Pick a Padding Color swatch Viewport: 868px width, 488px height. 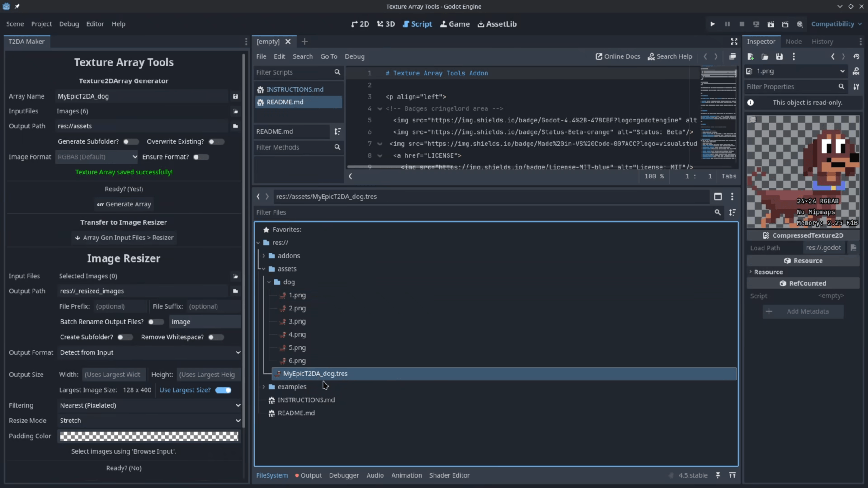coord(149,436)
